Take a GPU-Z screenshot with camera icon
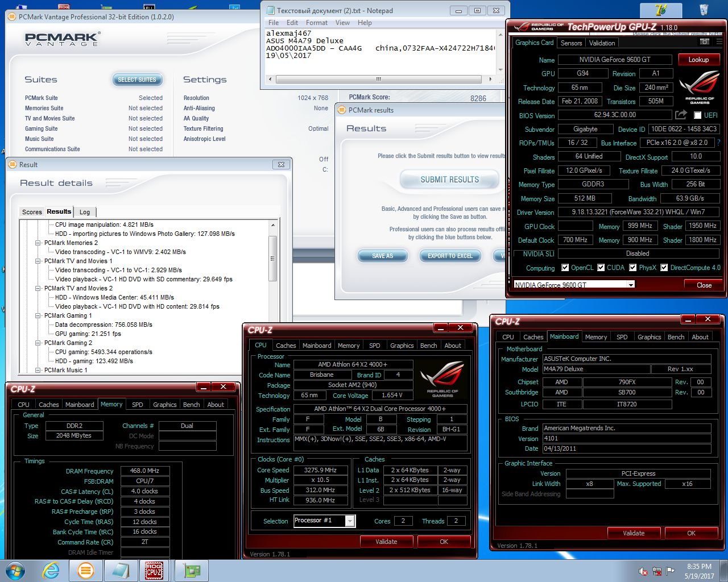The height and width of the screenshot is (582, 728). pyautogui.click(x=704, y=42)
